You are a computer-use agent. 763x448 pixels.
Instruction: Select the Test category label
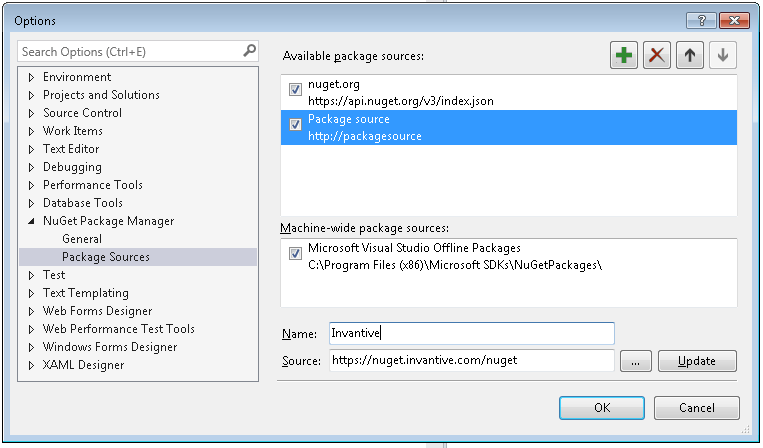point(54,275)
